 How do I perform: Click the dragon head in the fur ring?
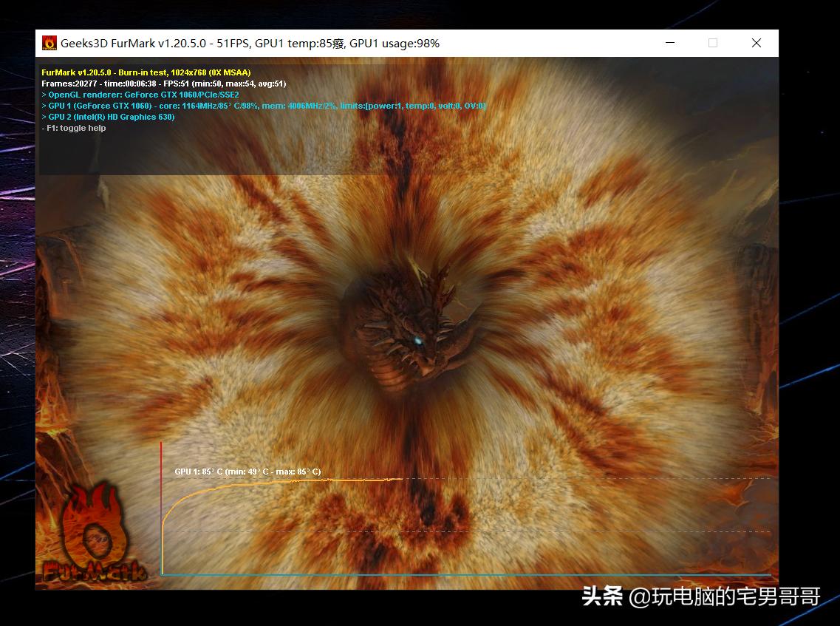(410, 325)
